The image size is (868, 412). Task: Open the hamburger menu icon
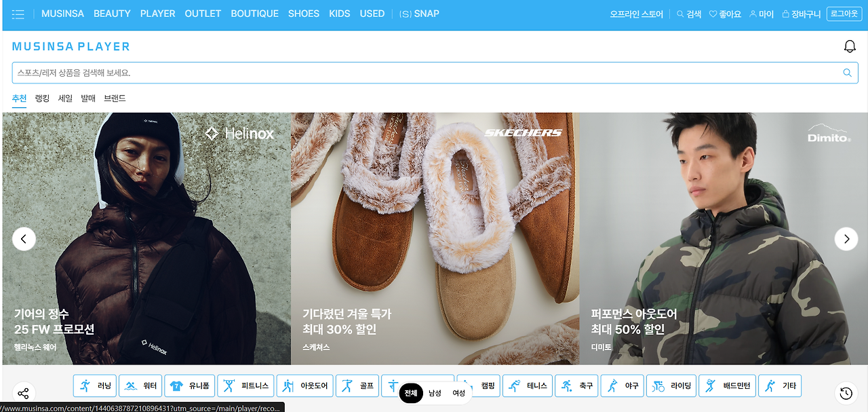click(18, 14)
